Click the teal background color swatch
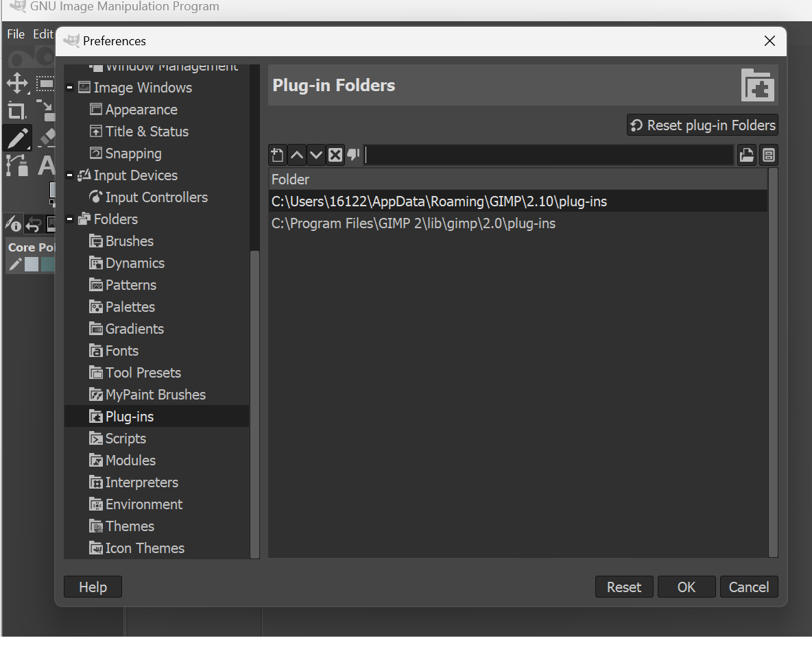812x662 pixels. 48,264
